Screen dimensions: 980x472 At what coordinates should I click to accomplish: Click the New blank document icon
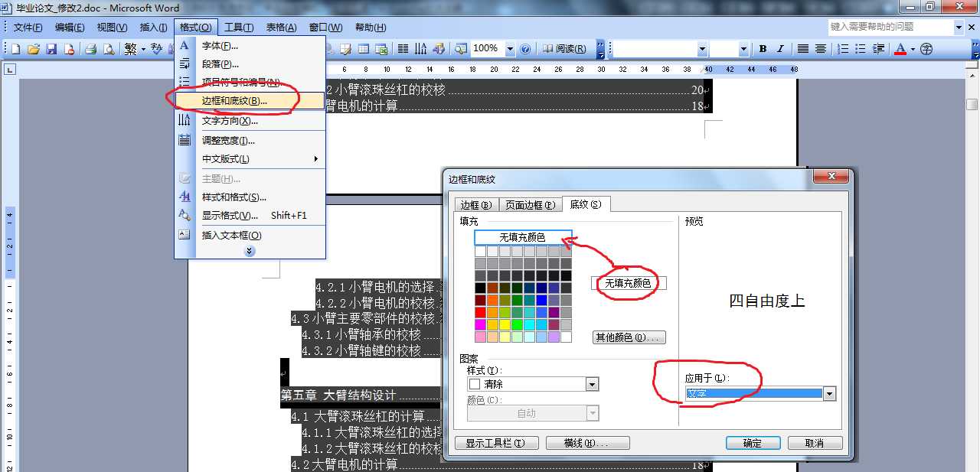coord(15,49)
